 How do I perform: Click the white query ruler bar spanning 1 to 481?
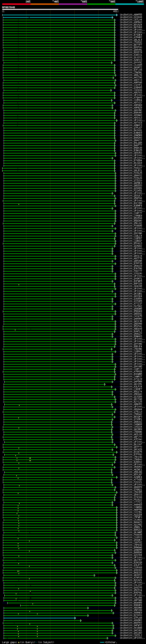click(x=60, y=9)
